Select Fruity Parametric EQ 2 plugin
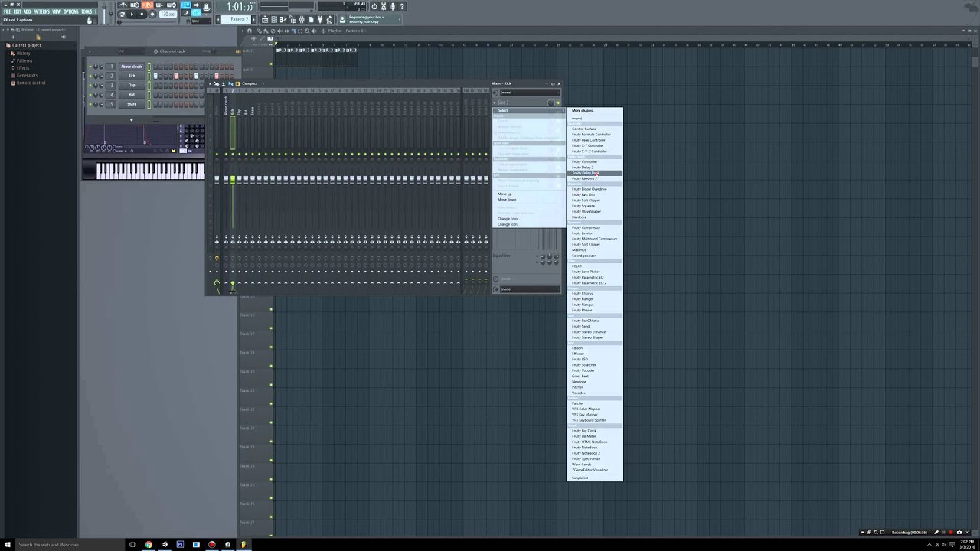 click(x=590, y=283)
